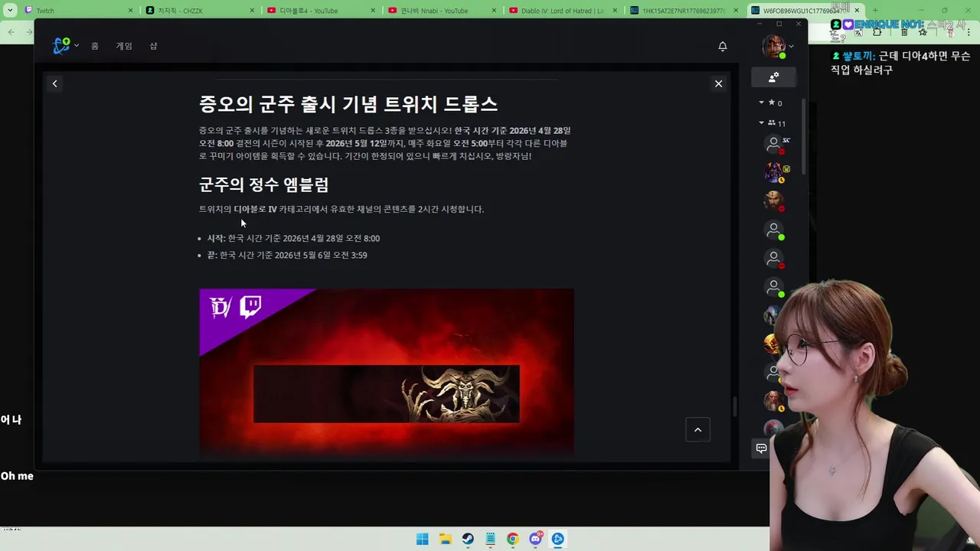The image size is (980, 551).
Task: Close the 디아블로4 - YouTube tab
Action: [373, 11]
